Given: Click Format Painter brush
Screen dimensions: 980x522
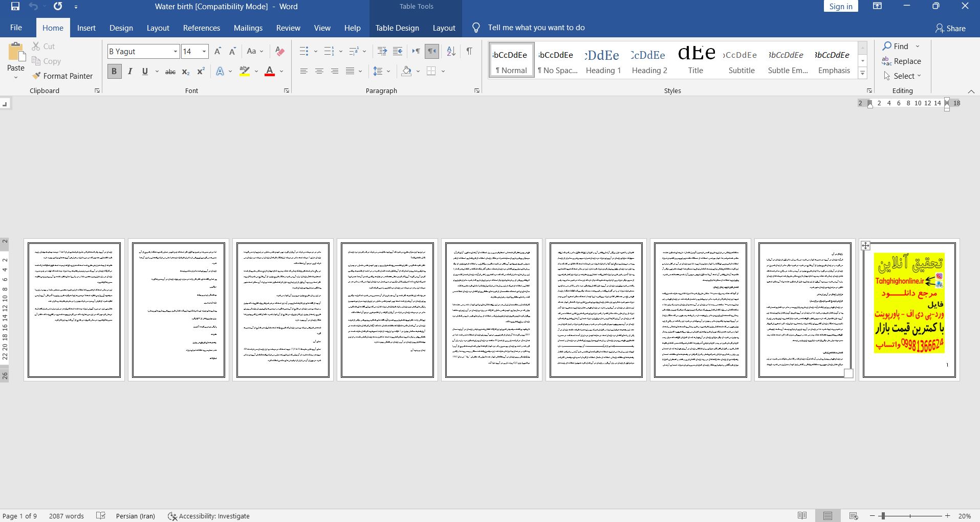Looking at the screenshot, I should click(62, 76).
